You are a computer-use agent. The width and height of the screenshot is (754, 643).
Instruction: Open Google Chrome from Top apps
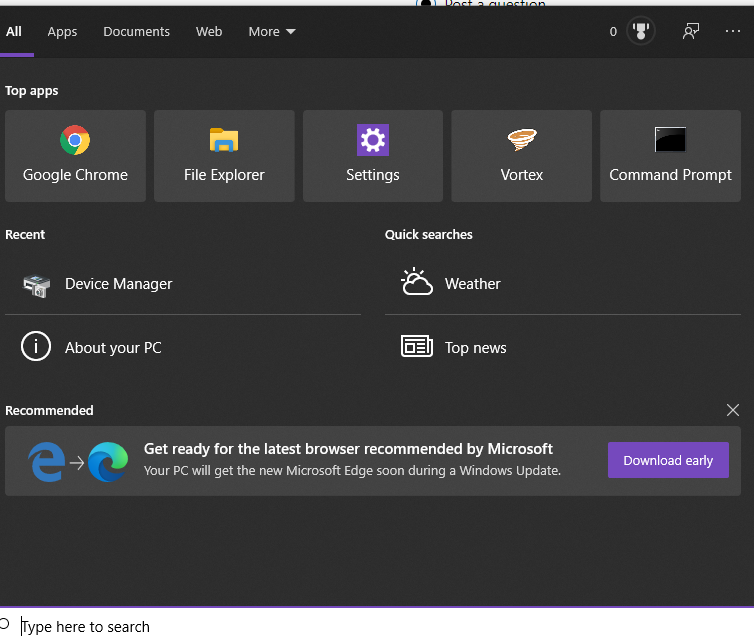(75, 156)
